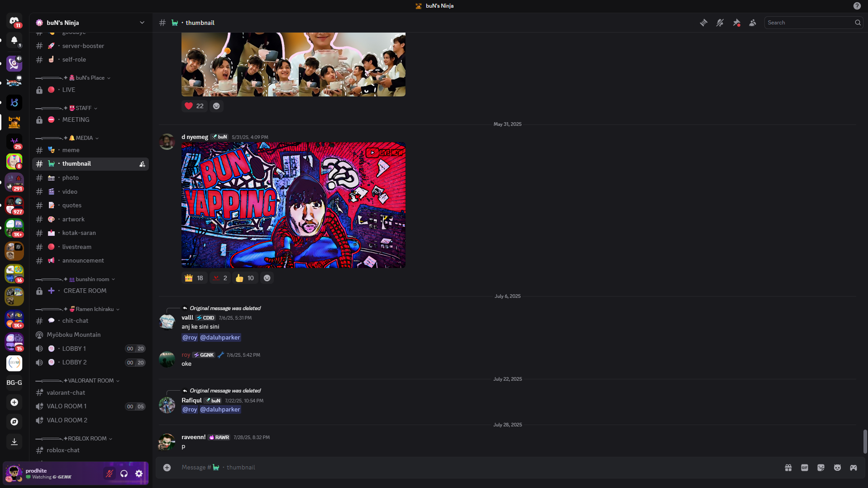Open the artwork channel
The width and height of the screenshot is (868, 488).
[91, 219]
